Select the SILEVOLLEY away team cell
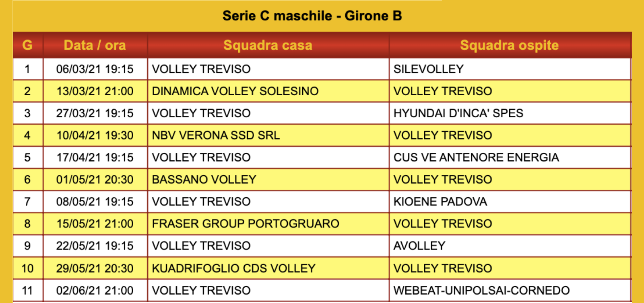Viewport: 644px width, 303px height. click(429, 69)
